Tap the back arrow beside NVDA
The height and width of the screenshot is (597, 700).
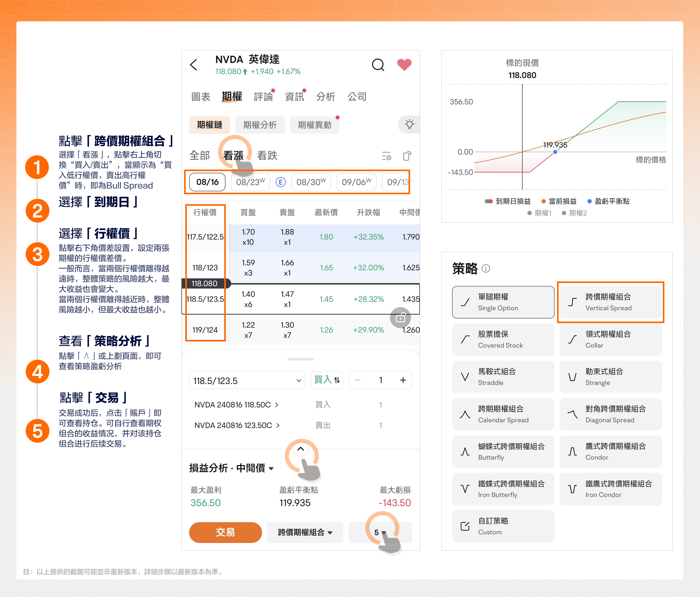[194, 65]
